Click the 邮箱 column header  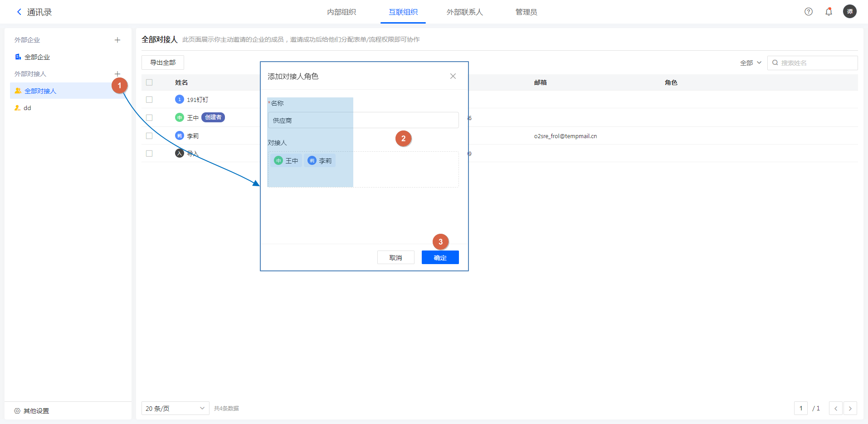coord(540,82)
